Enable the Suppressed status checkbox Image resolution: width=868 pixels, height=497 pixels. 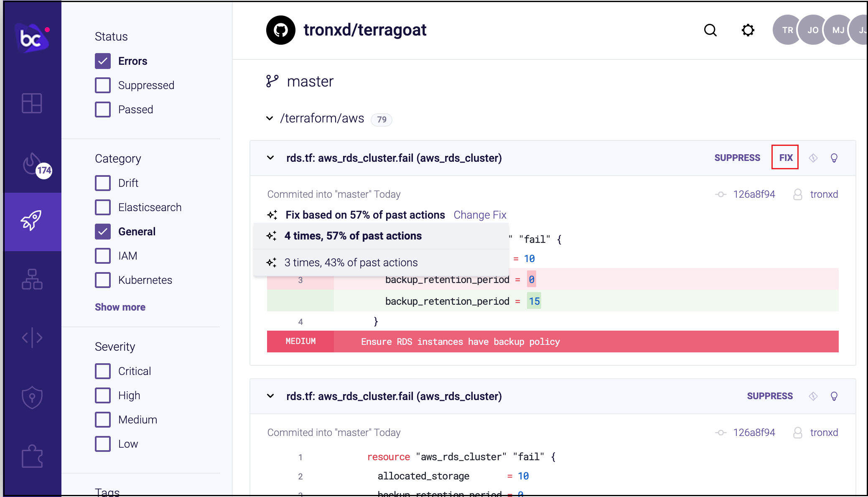[103, 85]
